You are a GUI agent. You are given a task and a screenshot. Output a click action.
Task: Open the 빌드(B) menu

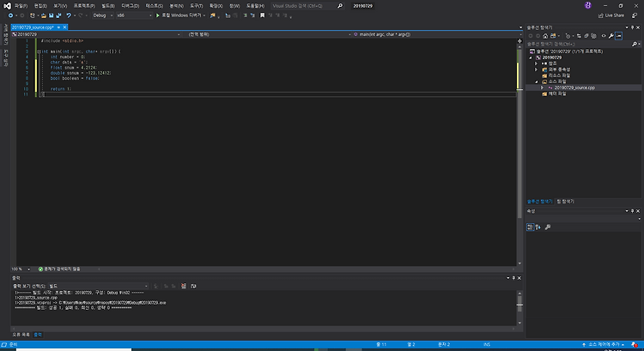coord(108,6)
